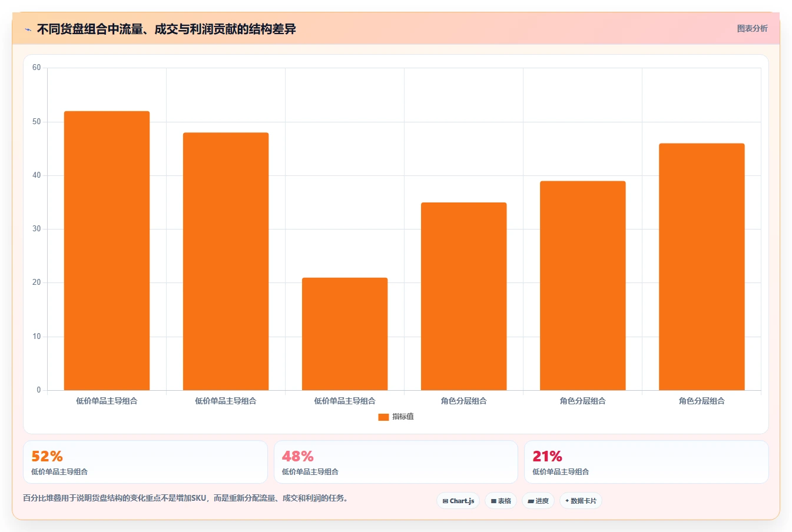Click the y-axis label 40

[37, 175]
